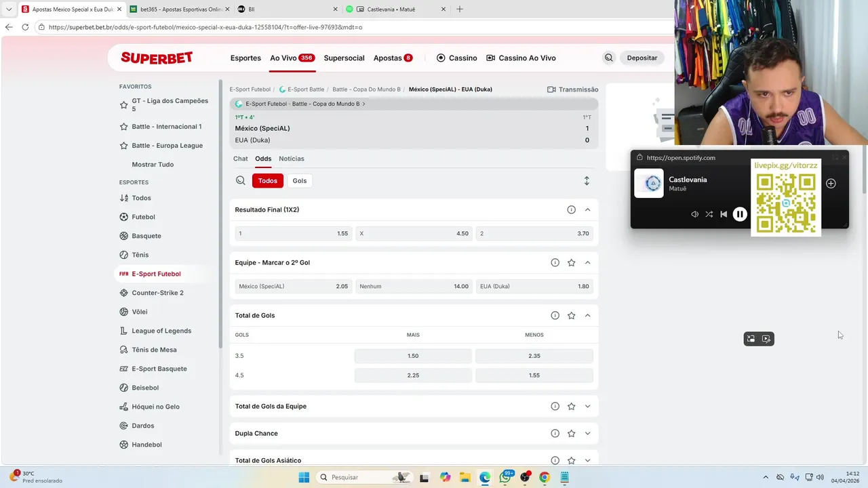Image resolution: width=868 pixels, height=488 pixels.
Task: Select EUA (Duka) second goal at 1.80
Action: click(534, 286)
